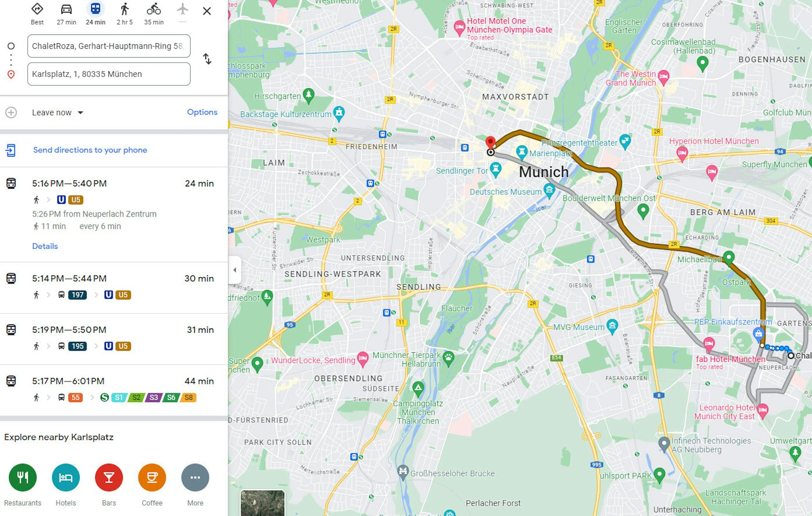Click the Restaurants explore icon
Screen dimensions: 812x516
pyautogui.click(x=23, y=478)
